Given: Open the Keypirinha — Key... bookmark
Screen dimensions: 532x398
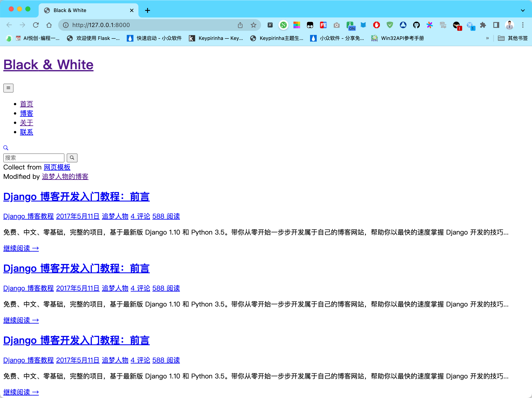Looking at the screenshot, I should click(216, 38).
